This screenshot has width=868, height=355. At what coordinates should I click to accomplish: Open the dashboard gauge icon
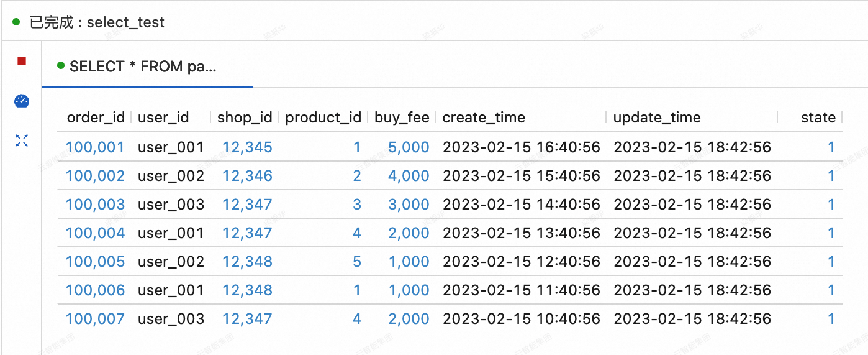click(x=22, y=101)
